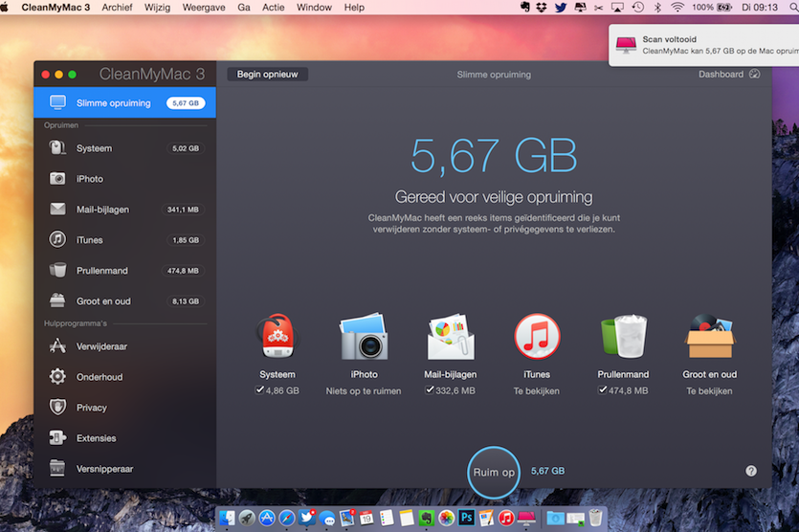Open the Calendar app from the Dock

tap(366, 518)
